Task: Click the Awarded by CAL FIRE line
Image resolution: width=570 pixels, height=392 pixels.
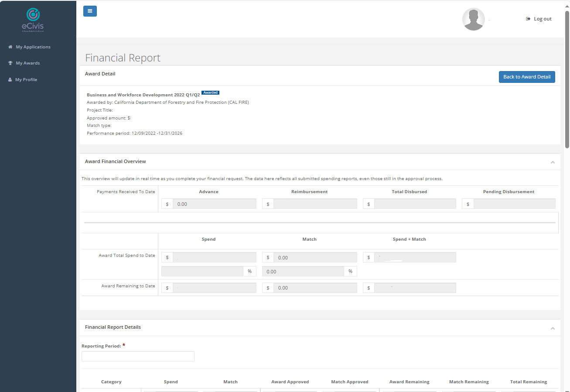Action: [x=168, y=102]
